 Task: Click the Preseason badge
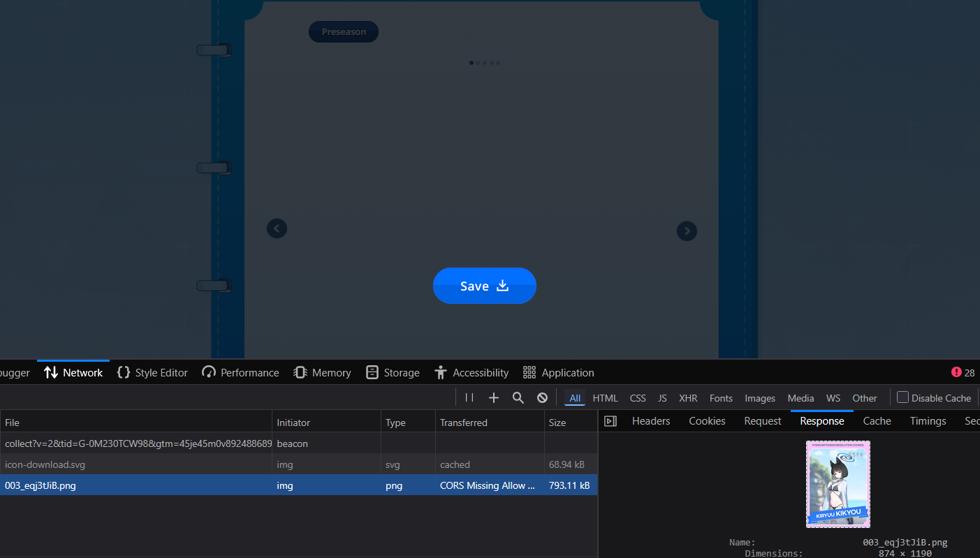[x=344, y=31]
